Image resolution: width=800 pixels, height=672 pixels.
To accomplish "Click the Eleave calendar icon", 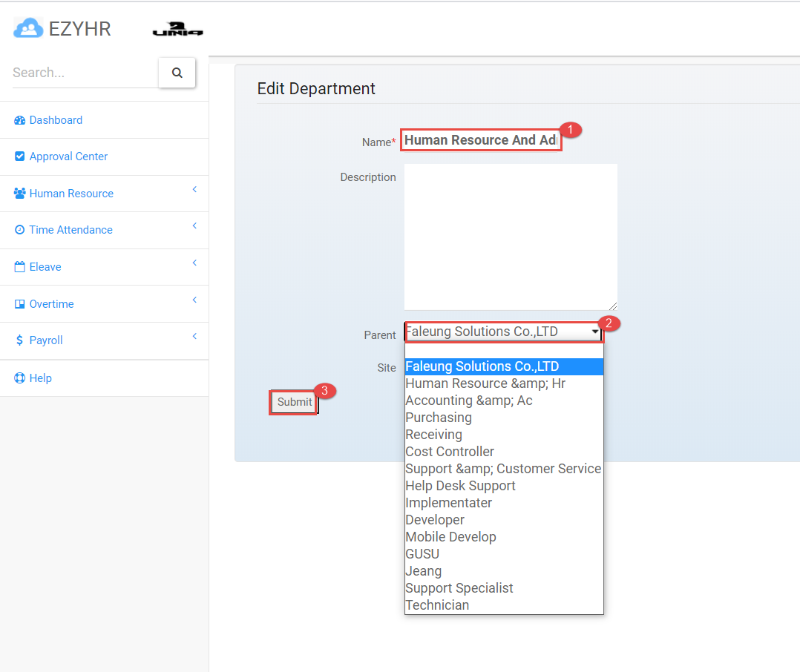I will (20, 267).
